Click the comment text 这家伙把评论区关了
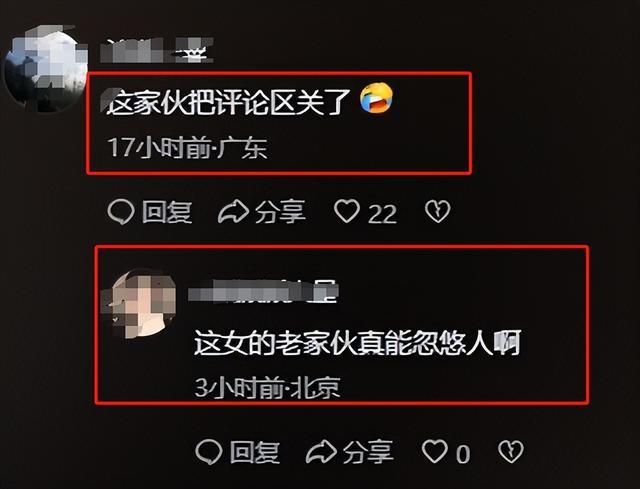Viewport: 640px width, 489px height. click(x=229, y=100)
